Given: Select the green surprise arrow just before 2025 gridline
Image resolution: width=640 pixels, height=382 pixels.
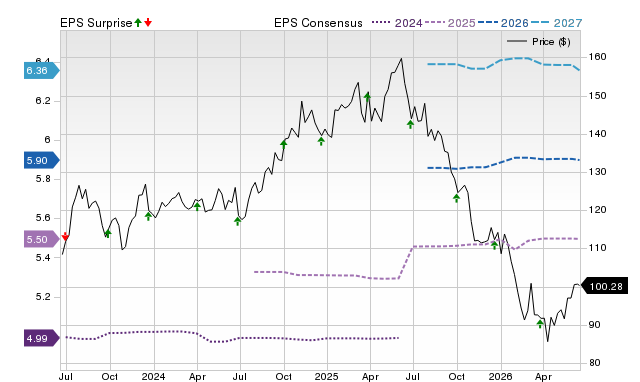Looking at the screenshot, I should pos(321,141).
